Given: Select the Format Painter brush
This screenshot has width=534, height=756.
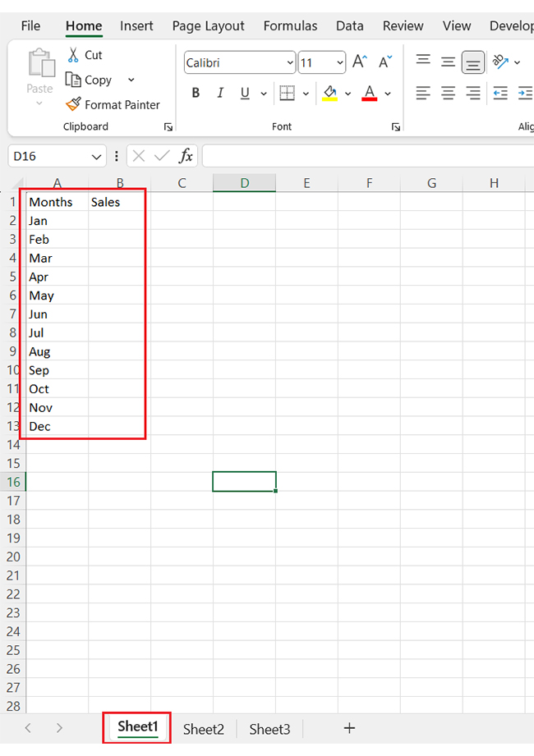Looking at the screenshot, I should click(x=73, y=104).
